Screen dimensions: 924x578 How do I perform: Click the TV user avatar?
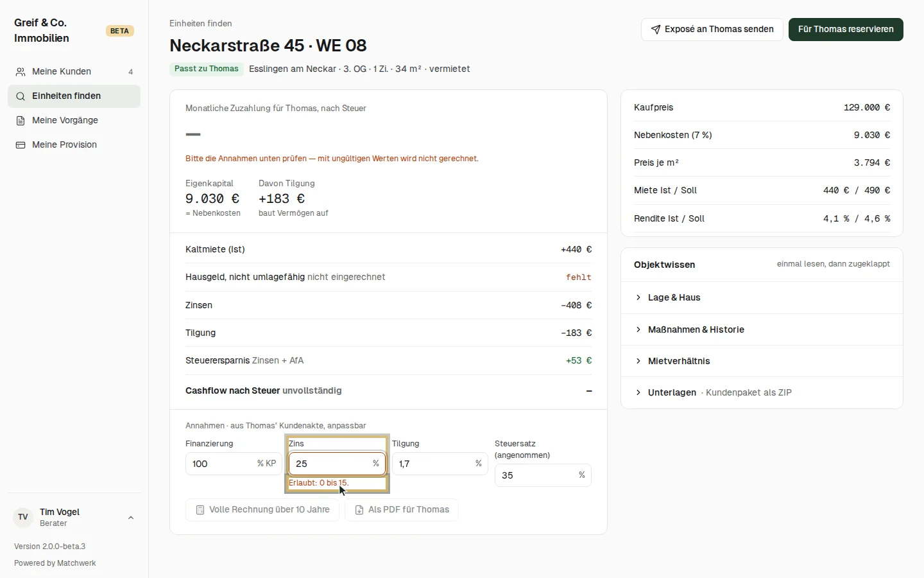pyautogui.click(x=23, y=517)
